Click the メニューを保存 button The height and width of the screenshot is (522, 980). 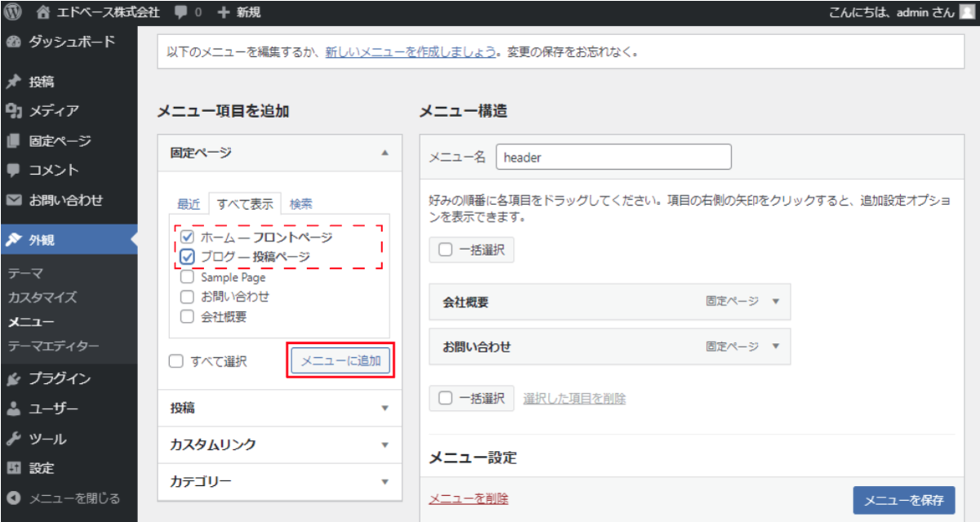tap(904, 500)
